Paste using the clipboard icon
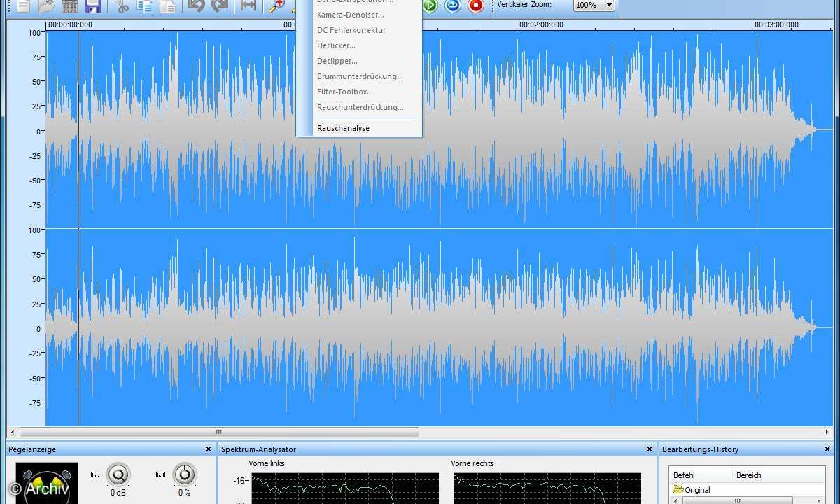Image resolution: width=840 pixels, height=504 pixels. [168, 6]
